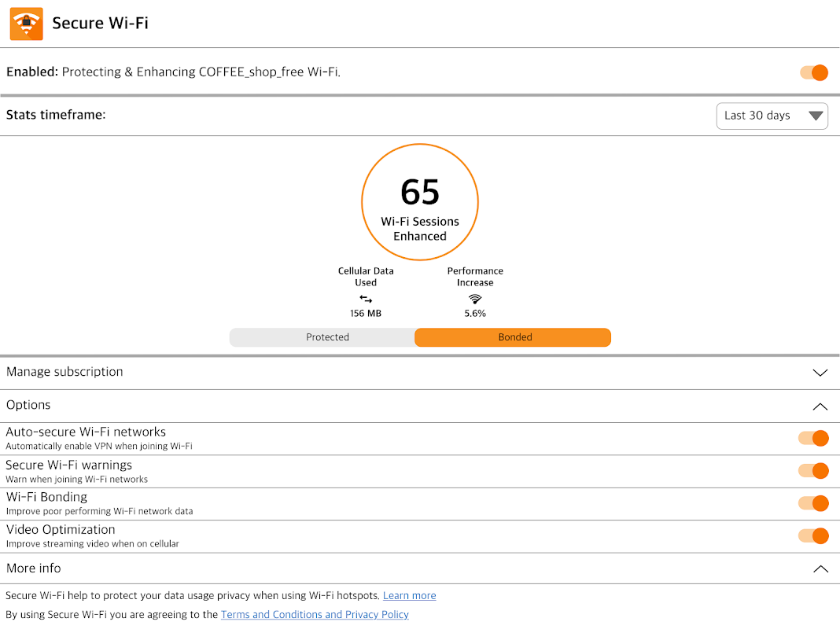
Task: Select the Bonded tab
Action: click(x=514, y=337)
